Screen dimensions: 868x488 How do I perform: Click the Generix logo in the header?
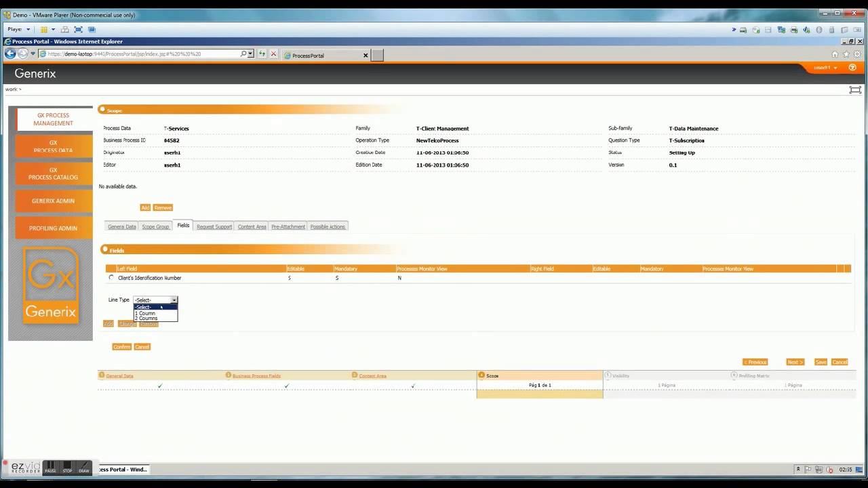(x=35, y=73)
